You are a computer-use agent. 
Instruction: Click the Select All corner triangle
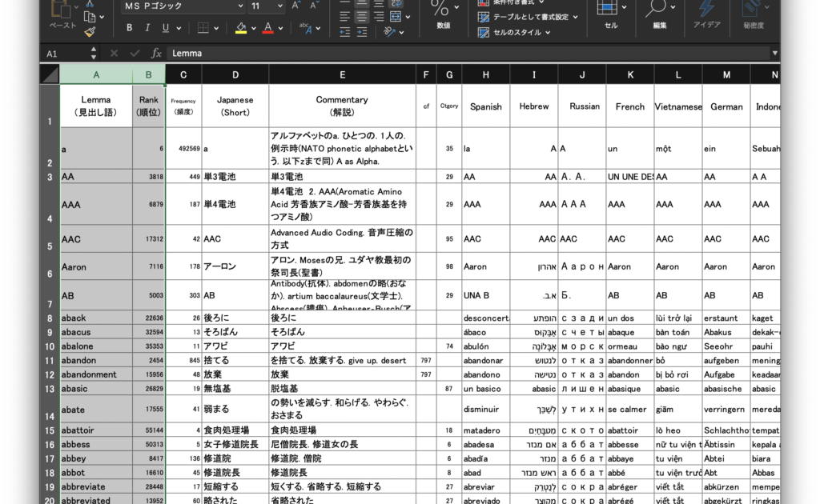pos(50,74)
